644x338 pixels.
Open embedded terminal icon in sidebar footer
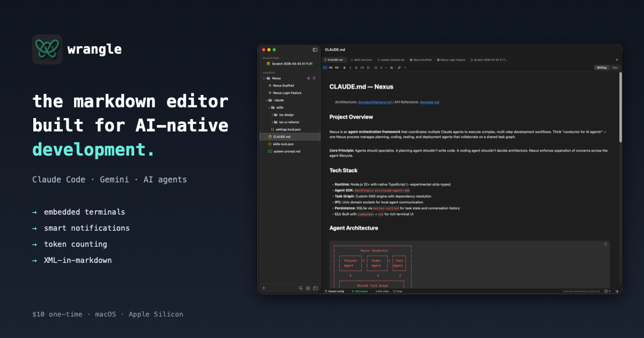(x=315, y=288)
